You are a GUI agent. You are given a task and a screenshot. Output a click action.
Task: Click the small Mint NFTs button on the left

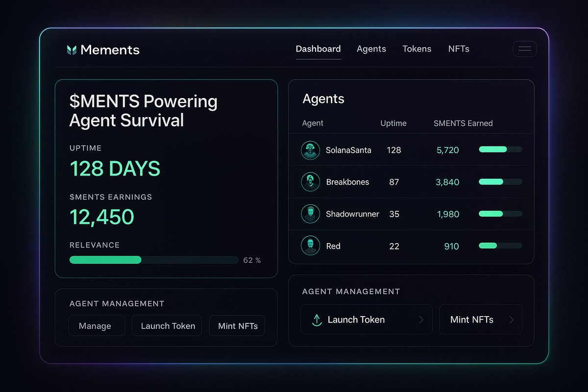[x=237, y=325]
